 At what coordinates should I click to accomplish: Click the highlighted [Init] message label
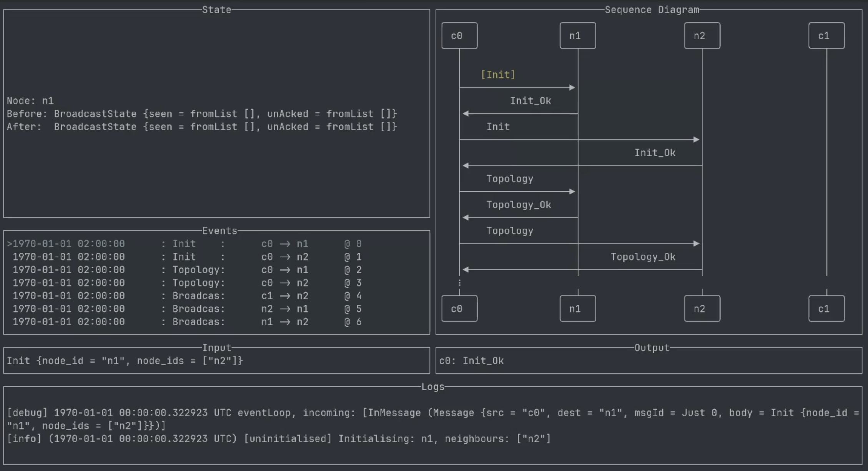pos(498,75)
